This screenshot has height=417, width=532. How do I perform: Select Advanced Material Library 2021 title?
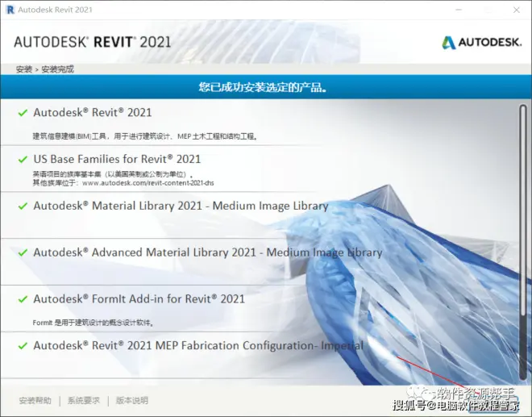click(x=208, y=252)
